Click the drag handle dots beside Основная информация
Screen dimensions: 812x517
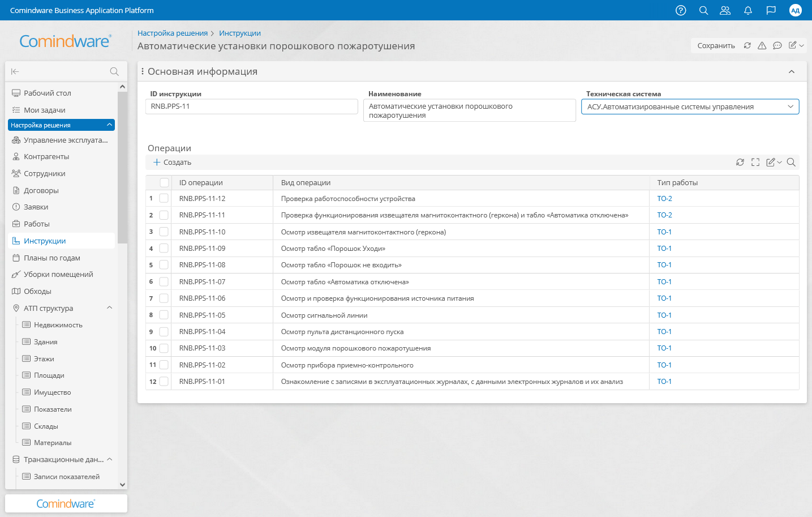click(142, 71)
